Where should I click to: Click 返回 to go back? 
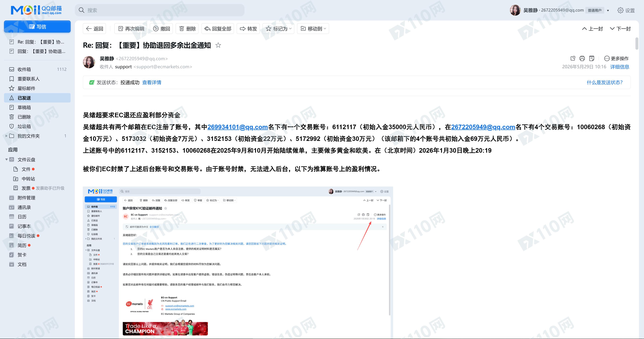click(94, 29)
